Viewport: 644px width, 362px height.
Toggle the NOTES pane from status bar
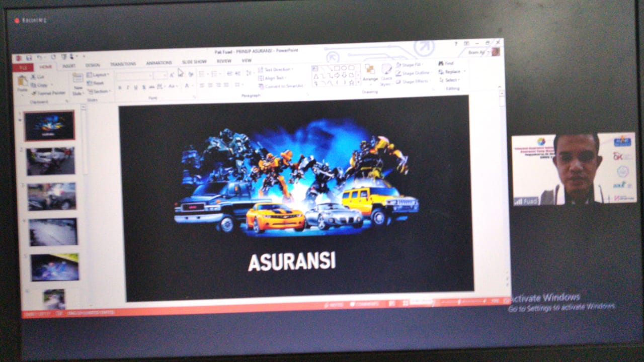[334, 305]
